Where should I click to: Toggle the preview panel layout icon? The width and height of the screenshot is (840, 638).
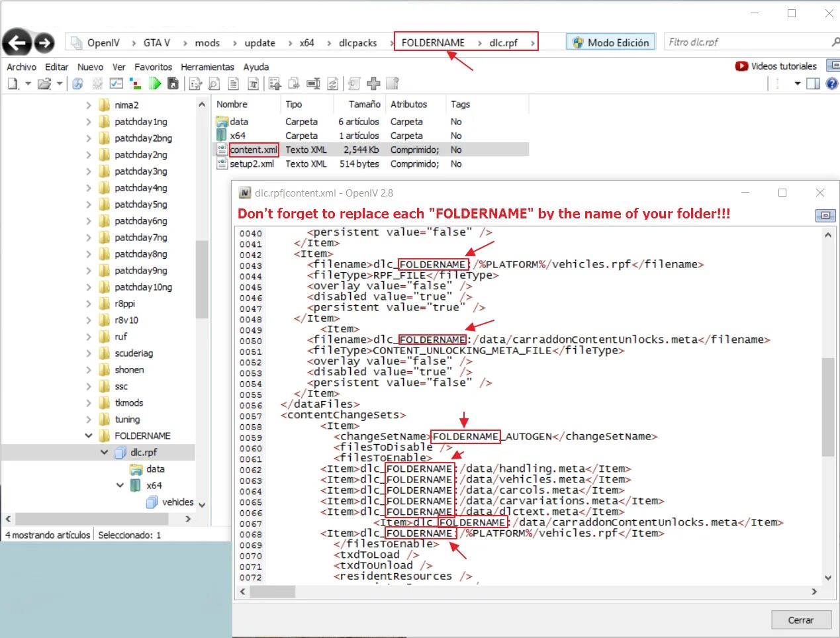click(813, 83)
